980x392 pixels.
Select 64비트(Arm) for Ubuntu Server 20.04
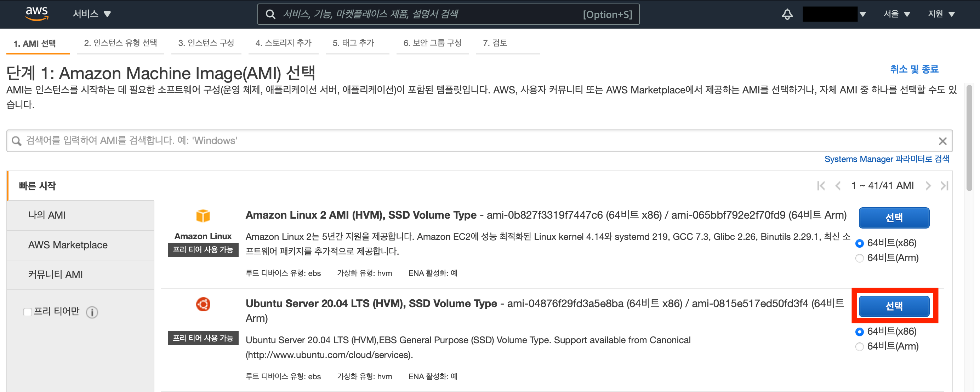(x=859, y=346)
